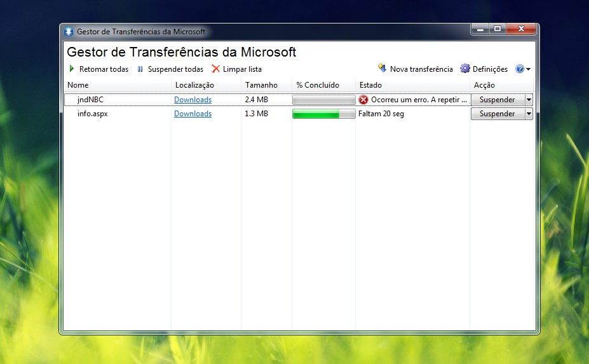589x364 pixels.
Task: Click the Suspender todas pause icon
Action: 140,69
